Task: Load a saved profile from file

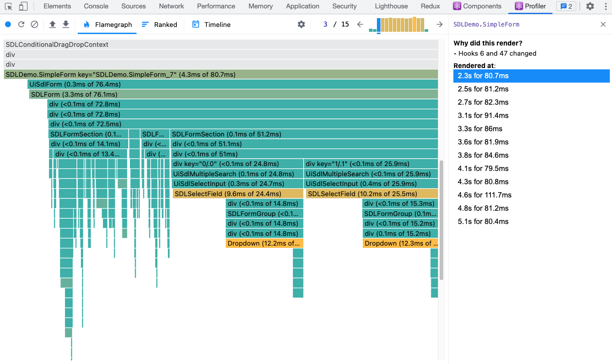Action: coord(52,25)
